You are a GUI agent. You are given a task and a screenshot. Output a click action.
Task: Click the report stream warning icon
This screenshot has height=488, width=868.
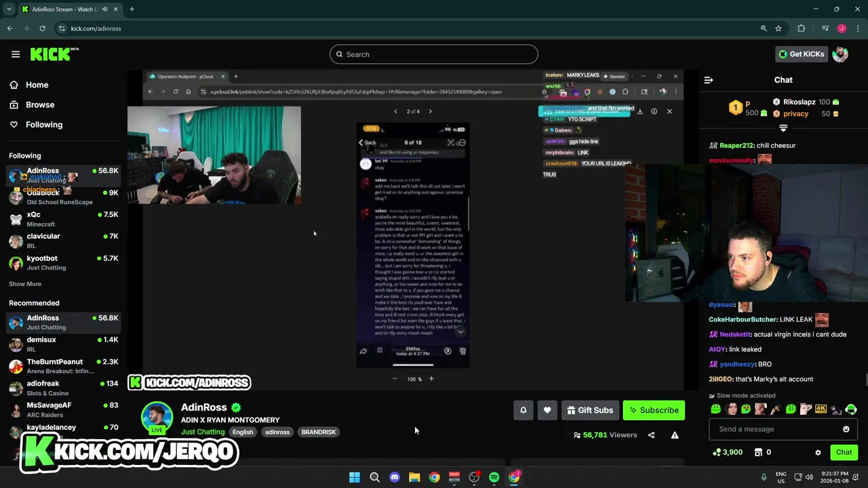675,435
